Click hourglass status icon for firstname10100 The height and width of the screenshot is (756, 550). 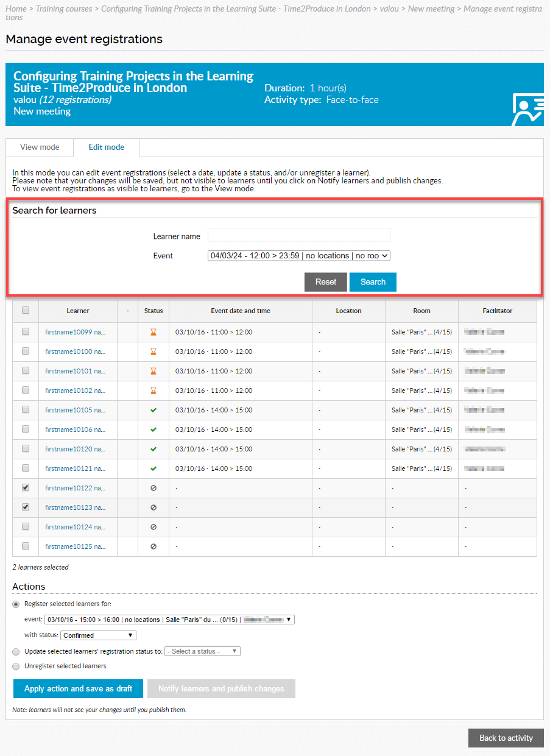click(x=153, y=352)
